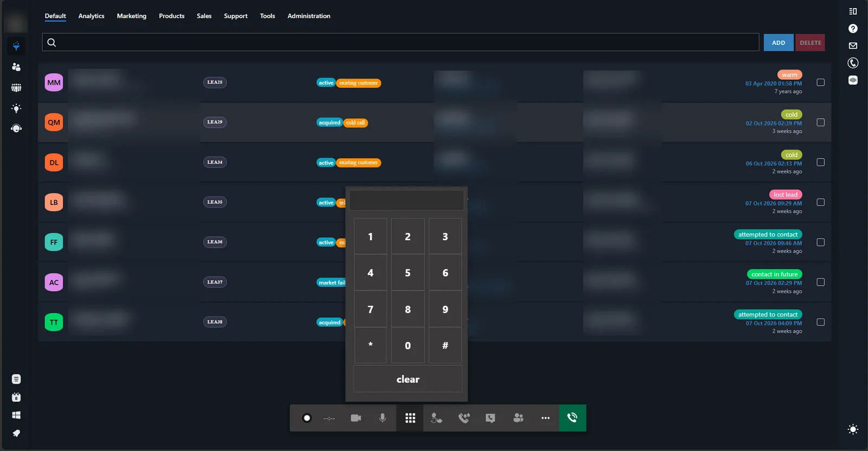This screenshot has height=451, width=868.
Task: Open the contacts people icon in sidebar
Action: (x=16, y=67)
